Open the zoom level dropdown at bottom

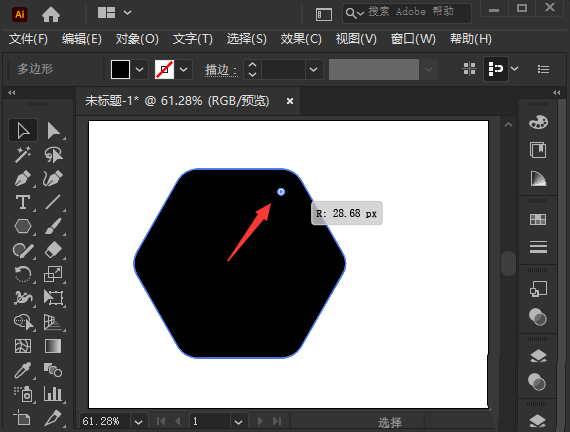(x=138, y=422)
